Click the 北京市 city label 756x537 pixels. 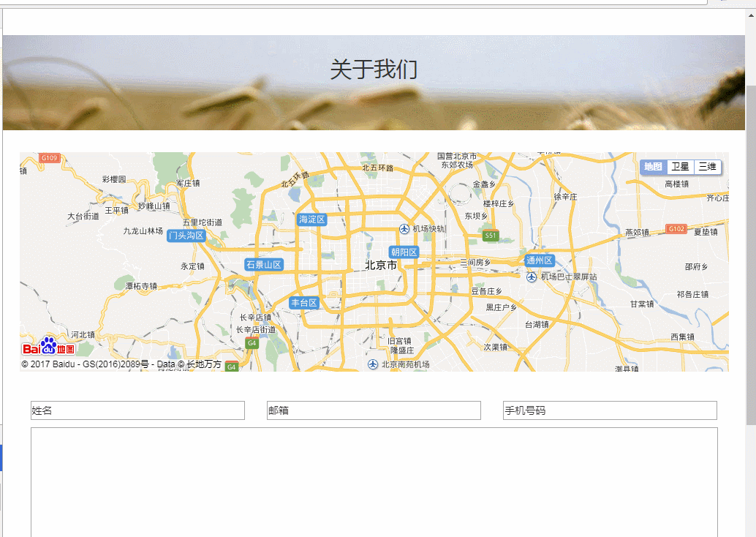point(381,265)
